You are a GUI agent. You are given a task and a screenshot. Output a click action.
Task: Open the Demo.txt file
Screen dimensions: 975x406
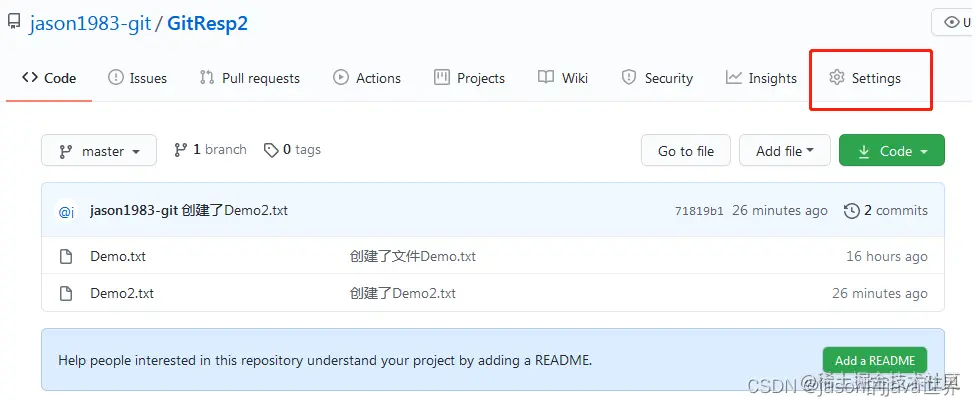pos(118,256)
